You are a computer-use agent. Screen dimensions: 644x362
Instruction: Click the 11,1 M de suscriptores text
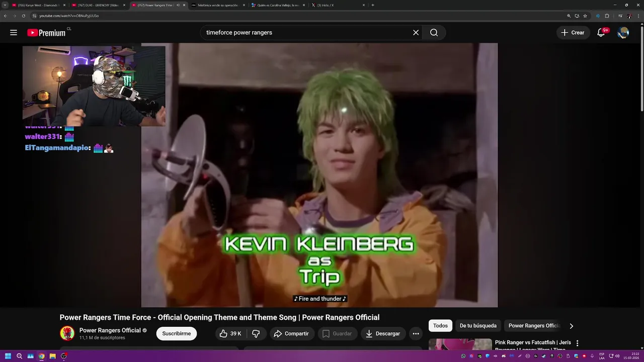coord(102,338)
